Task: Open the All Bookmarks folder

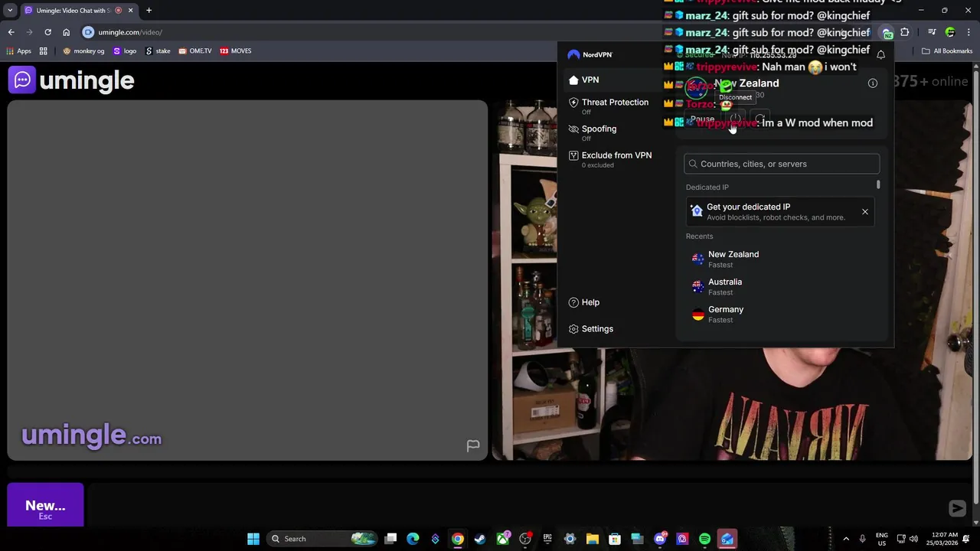Action: [947, 51]
